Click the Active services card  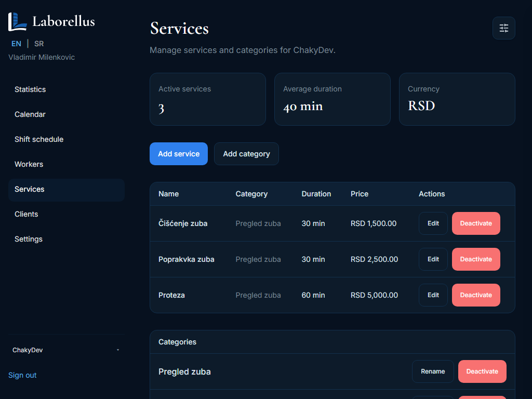click(208, 99)
